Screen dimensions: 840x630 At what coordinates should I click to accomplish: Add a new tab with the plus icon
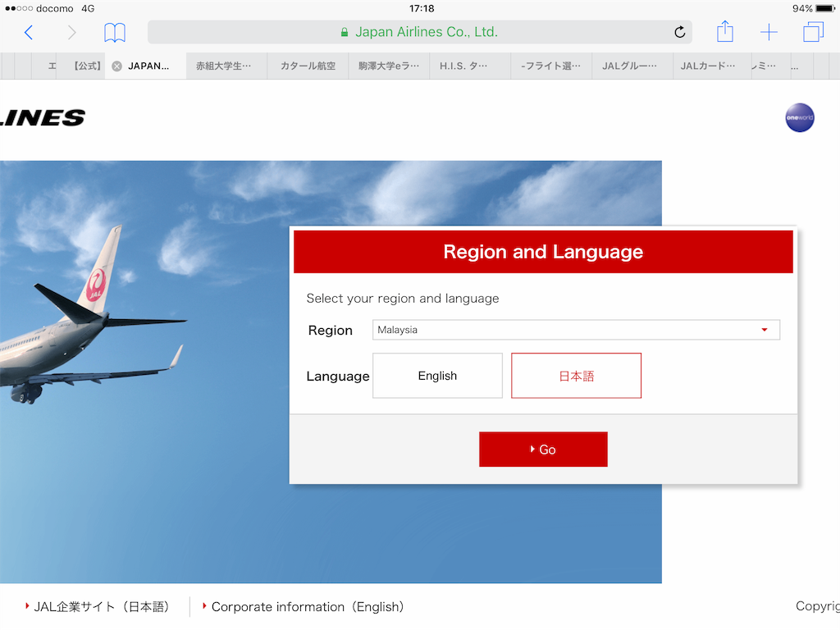(769, 32)
